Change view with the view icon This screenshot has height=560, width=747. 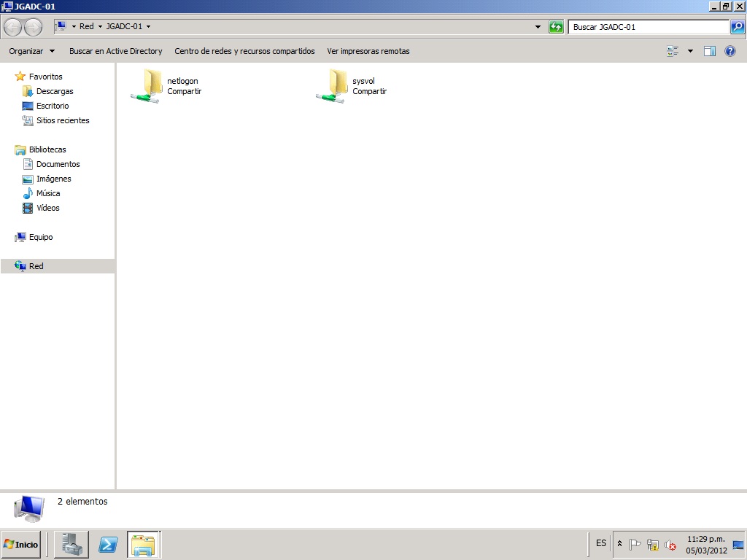(673, 51)
